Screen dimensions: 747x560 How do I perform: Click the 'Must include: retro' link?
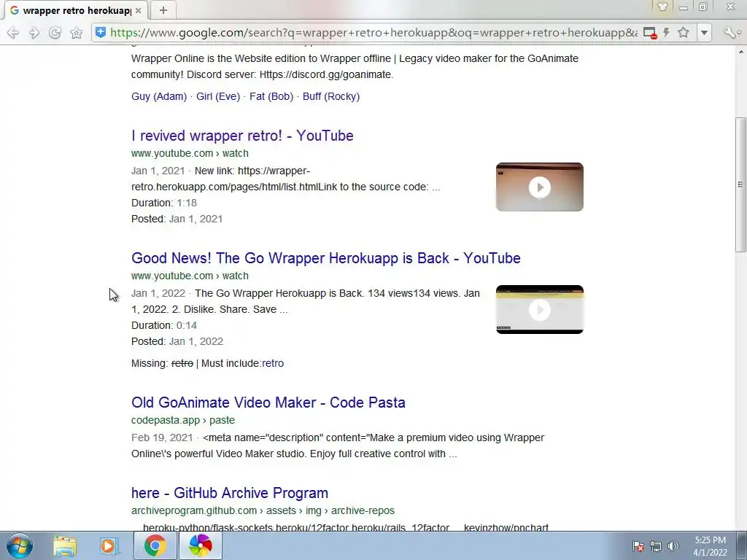[273, 363]
